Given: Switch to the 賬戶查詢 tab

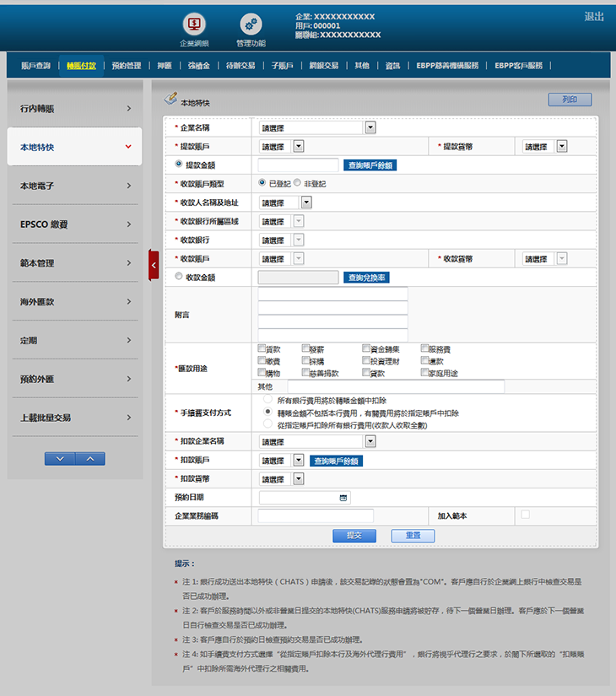Looking at the screenshot, I should [x=35, y=65].
